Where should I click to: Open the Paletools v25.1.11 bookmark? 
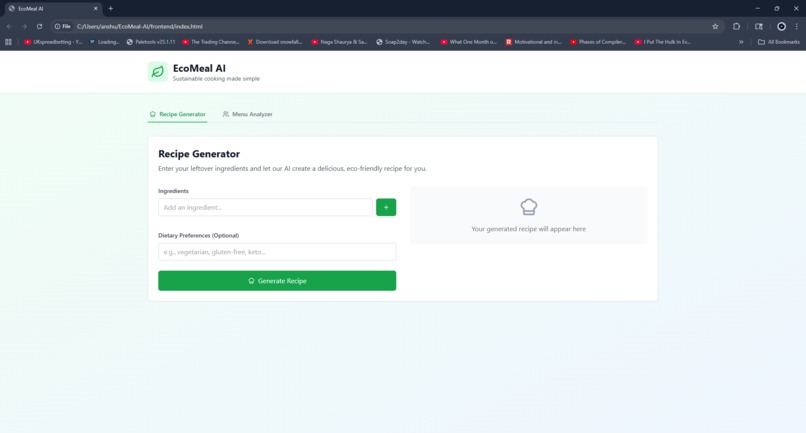click(x=151, y=42)
